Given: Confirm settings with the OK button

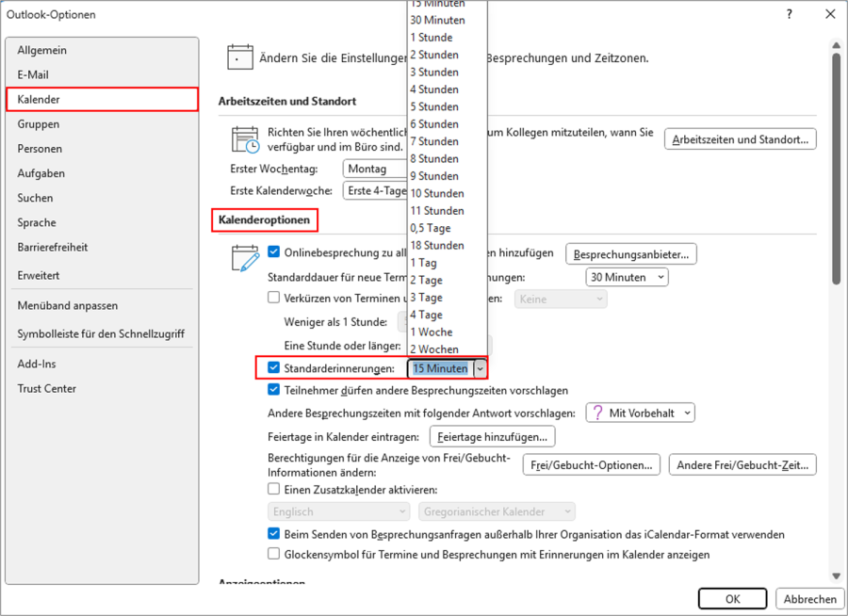Looking at the screenshot, I should (732, 598).
